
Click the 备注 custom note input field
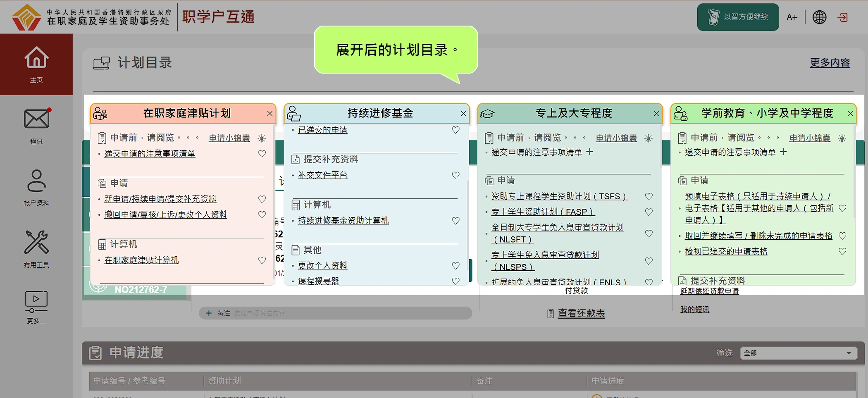(x=335, y=313)
